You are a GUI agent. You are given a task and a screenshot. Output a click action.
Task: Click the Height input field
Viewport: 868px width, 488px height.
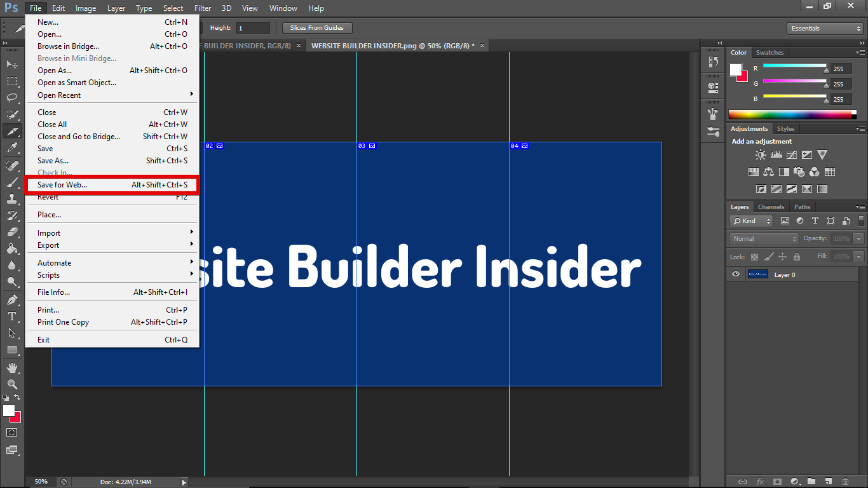pyautogui.click(x=252, y=28)
